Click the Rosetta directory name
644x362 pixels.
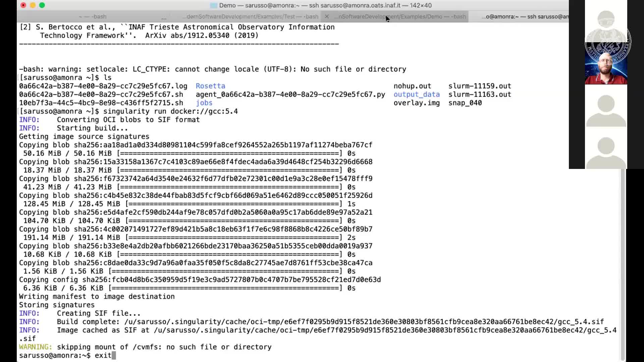click(x=210, y=86)
